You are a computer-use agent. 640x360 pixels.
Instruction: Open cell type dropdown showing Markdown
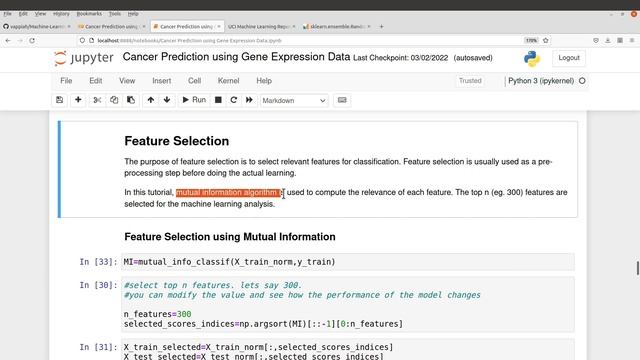294,100
